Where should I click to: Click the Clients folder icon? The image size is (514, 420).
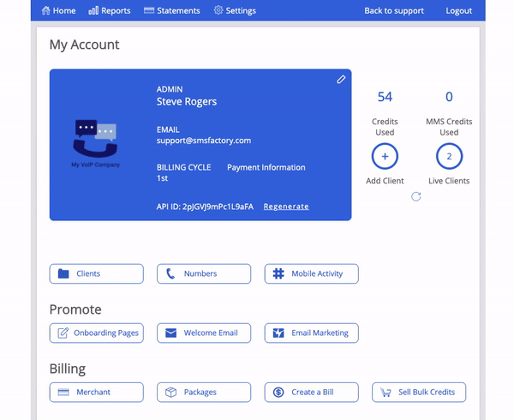(x=63, y=273)
